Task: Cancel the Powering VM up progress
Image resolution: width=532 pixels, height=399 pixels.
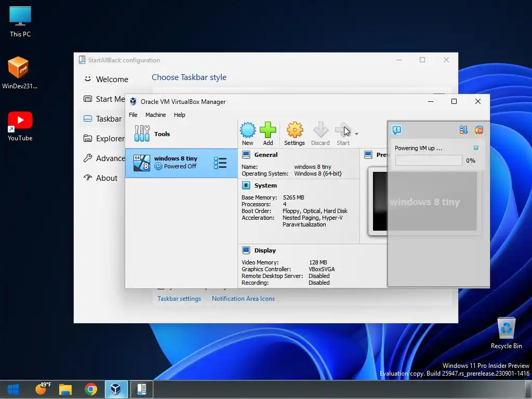Action: [x=476, y=148]
